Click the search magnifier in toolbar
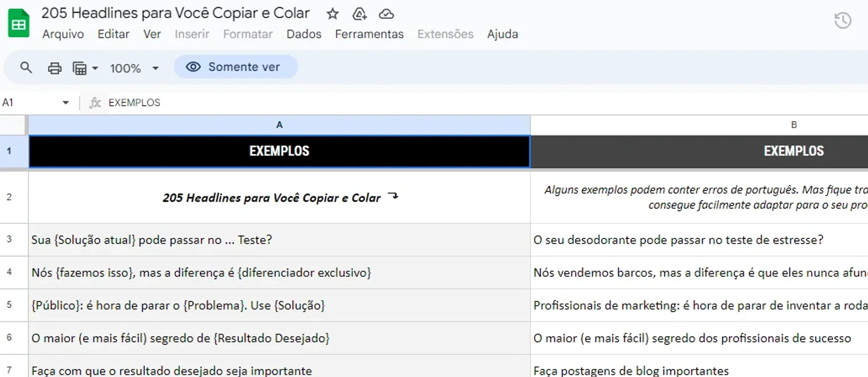Screen dimensions: 868x377 (26, 68)
